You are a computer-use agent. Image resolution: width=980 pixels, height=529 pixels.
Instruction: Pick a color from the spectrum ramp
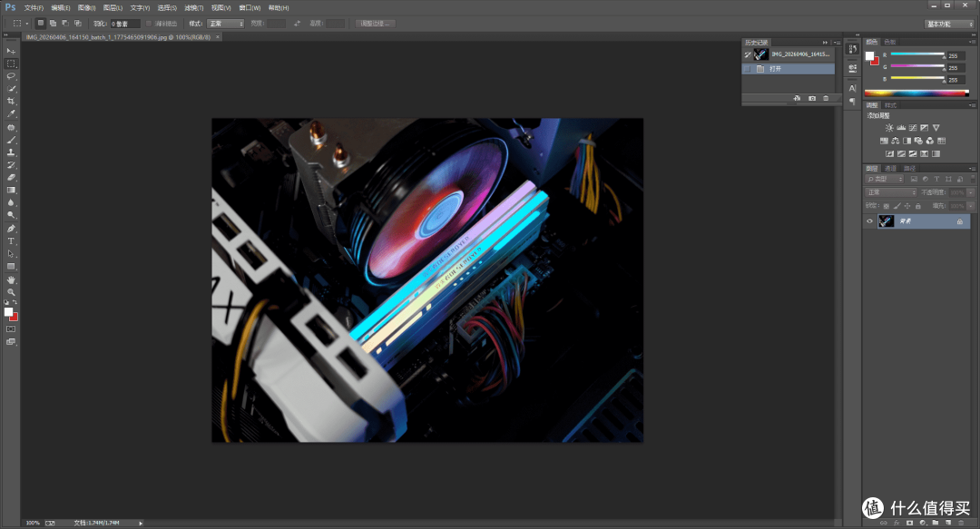click(x=916, y=93)
